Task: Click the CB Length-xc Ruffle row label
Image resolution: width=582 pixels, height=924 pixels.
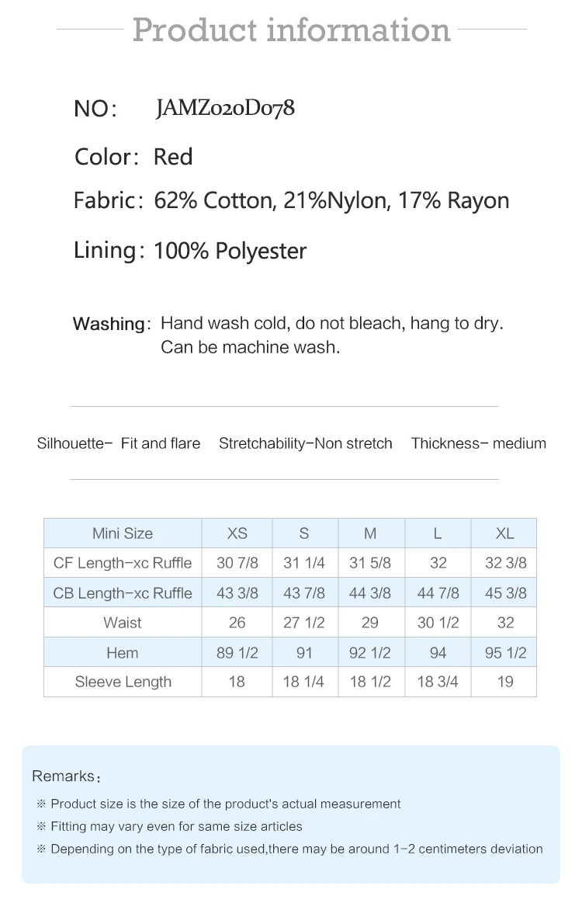Action: tap(123, 593)
